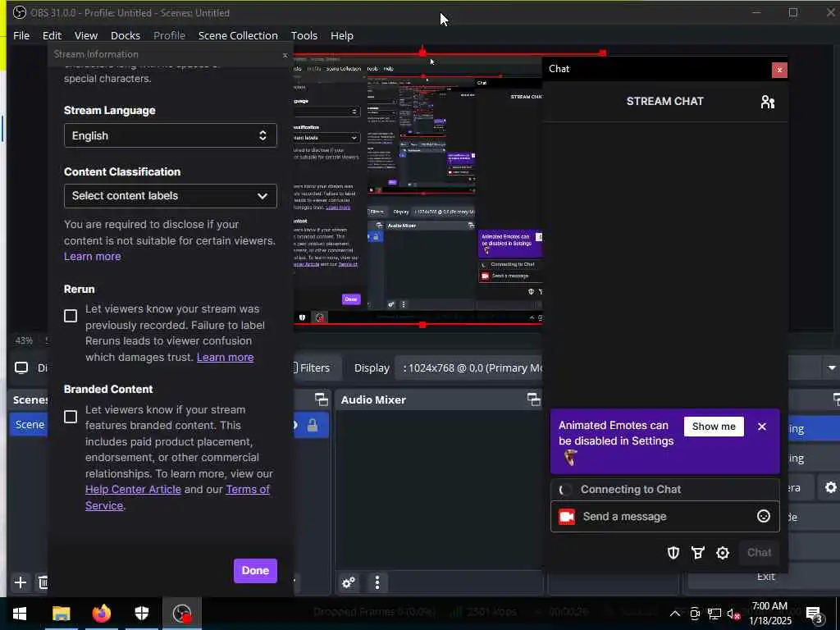Click top-center red handle of preview
Viewport: 840px width, 630px height.
click(422, 53)
